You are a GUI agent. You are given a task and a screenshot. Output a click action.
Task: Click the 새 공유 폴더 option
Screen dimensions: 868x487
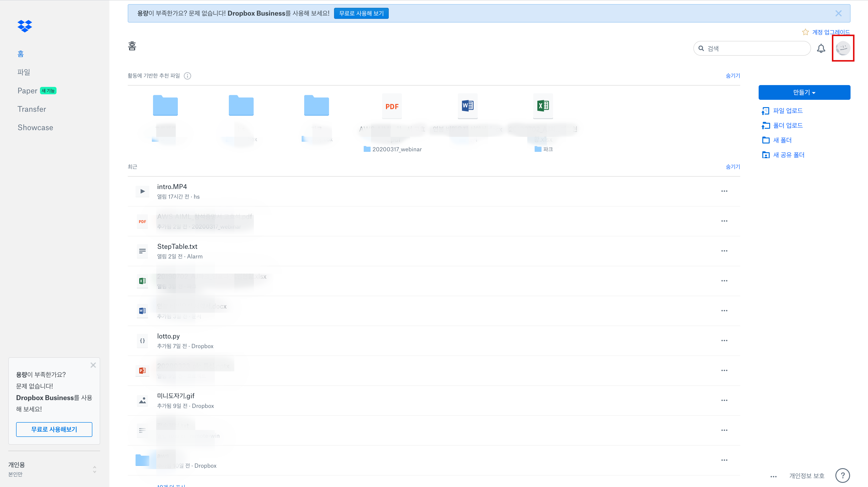tap(788, 155)
